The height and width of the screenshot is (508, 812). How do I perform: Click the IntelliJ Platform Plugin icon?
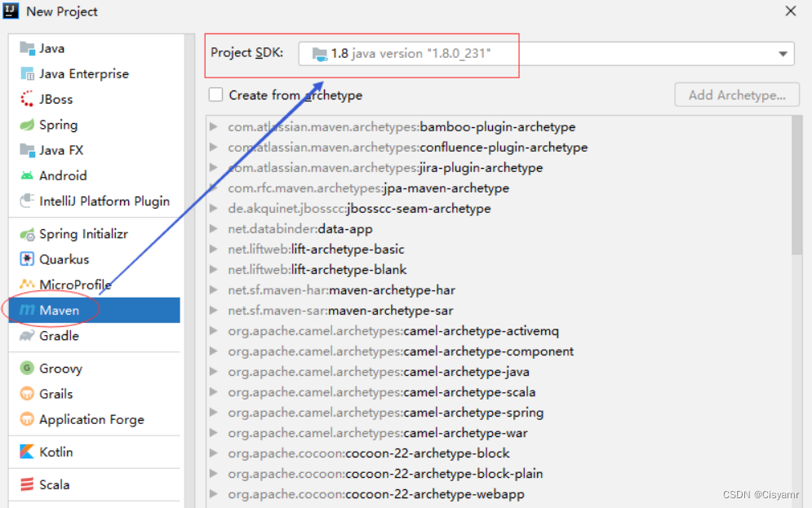27,201
